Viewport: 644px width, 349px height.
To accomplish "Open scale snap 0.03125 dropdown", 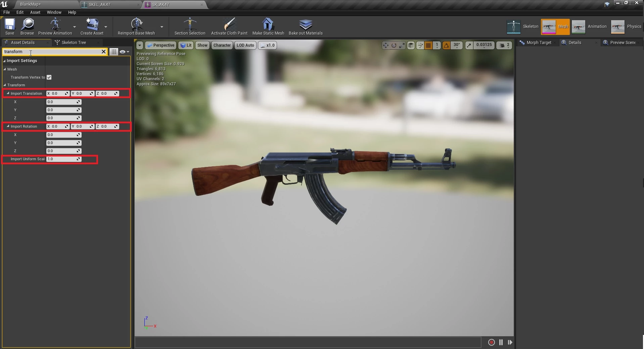I will click(x=484, y=45).
